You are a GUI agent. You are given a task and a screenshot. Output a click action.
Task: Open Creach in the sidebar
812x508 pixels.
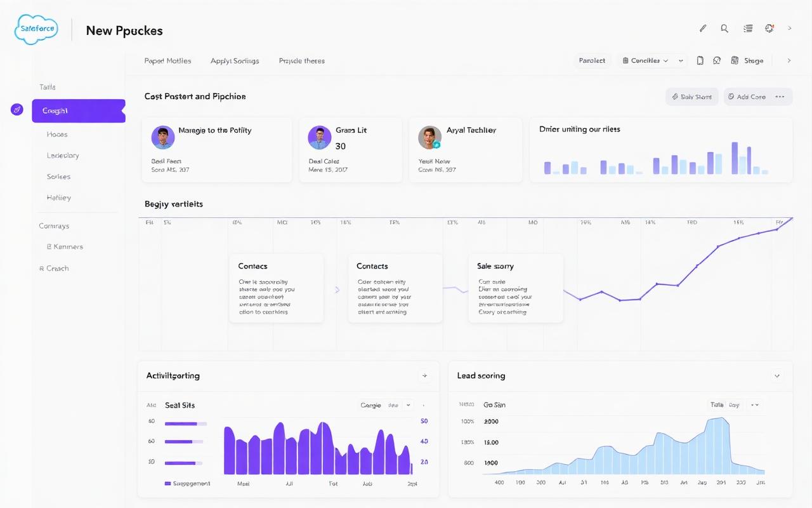pyautogui.click(x=54, y=268)
